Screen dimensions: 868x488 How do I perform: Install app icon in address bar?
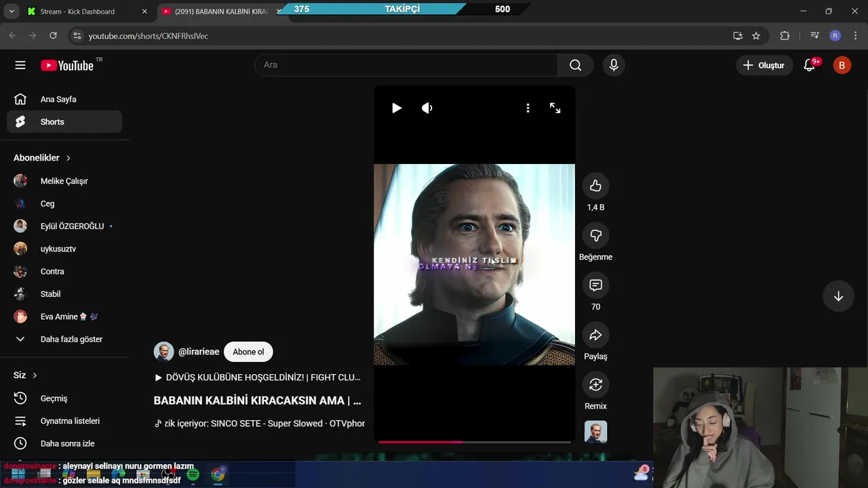(738, 36)
